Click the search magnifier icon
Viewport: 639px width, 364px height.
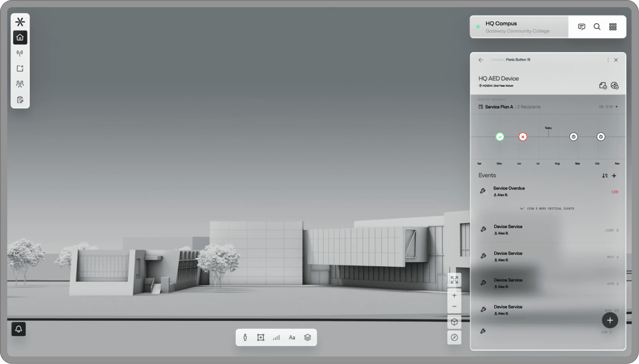[597, 27]
